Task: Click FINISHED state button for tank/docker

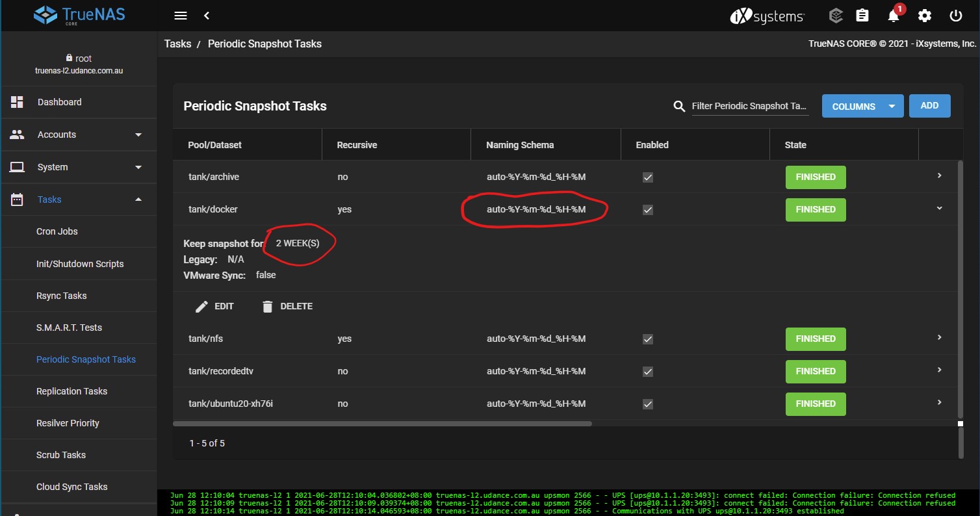Action: coord(816,209)
